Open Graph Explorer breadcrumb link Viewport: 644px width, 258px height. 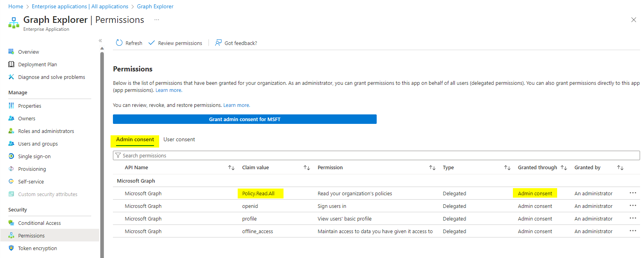pos(155,6)
